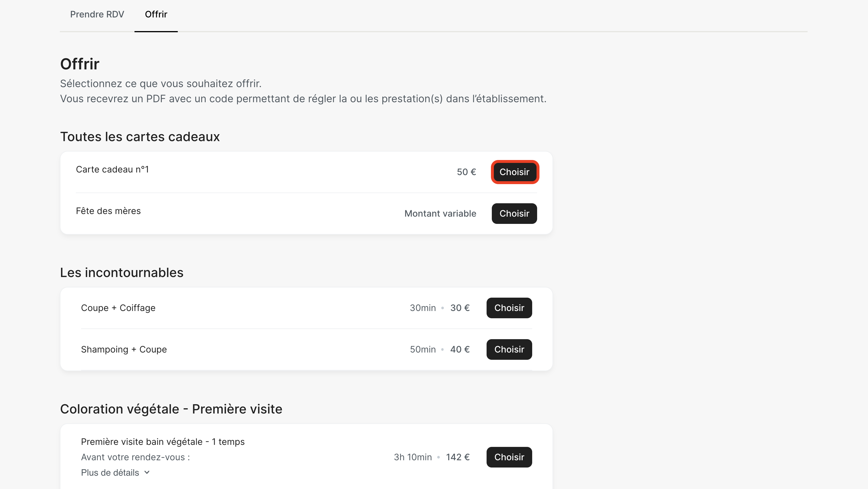Image resolution: width=868 pixels, height=489 pixels.
Task: Switch to the Prendre RDV tab
Action: coord(97,14)
